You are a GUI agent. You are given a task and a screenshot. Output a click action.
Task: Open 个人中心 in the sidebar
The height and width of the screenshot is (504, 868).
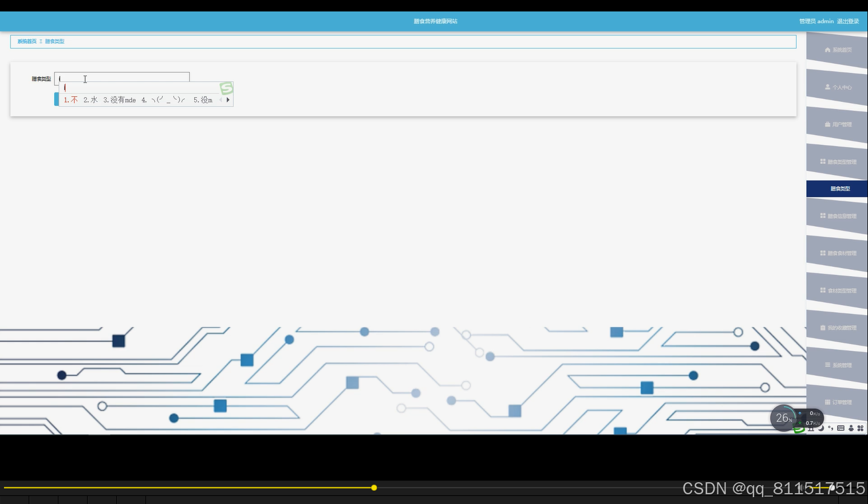click(x=837, y=87)
